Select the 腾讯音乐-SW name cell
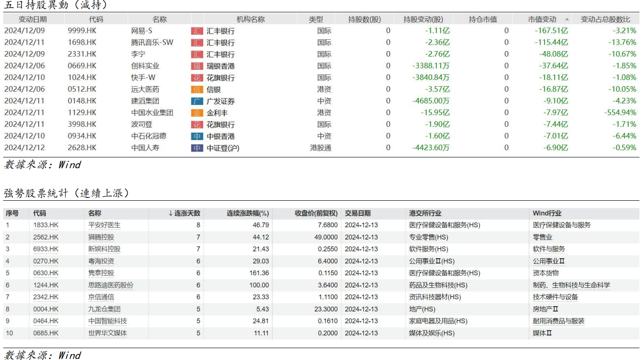644x360 pixels. (152, 42)
